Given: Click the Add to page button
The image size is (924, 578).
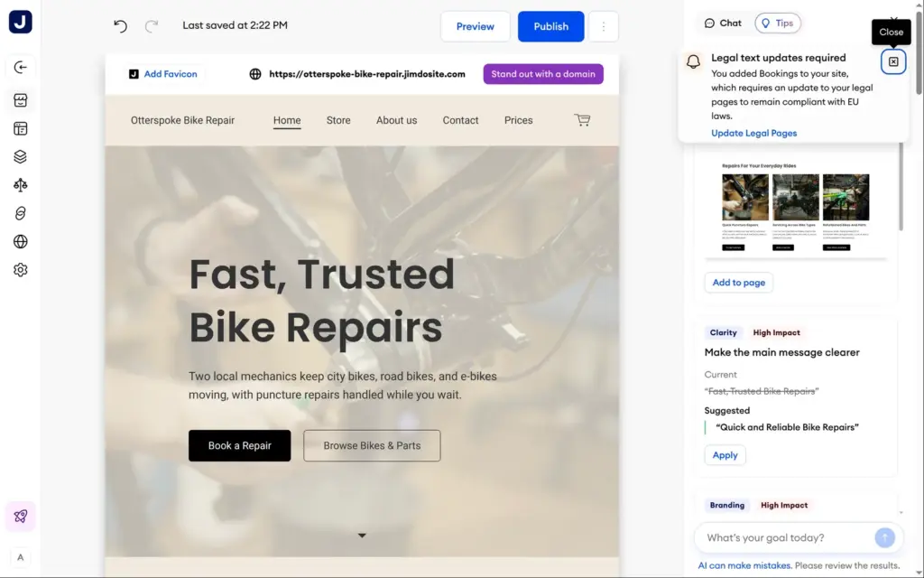Looking at the screenshot, I should click(x=738, y=283).
